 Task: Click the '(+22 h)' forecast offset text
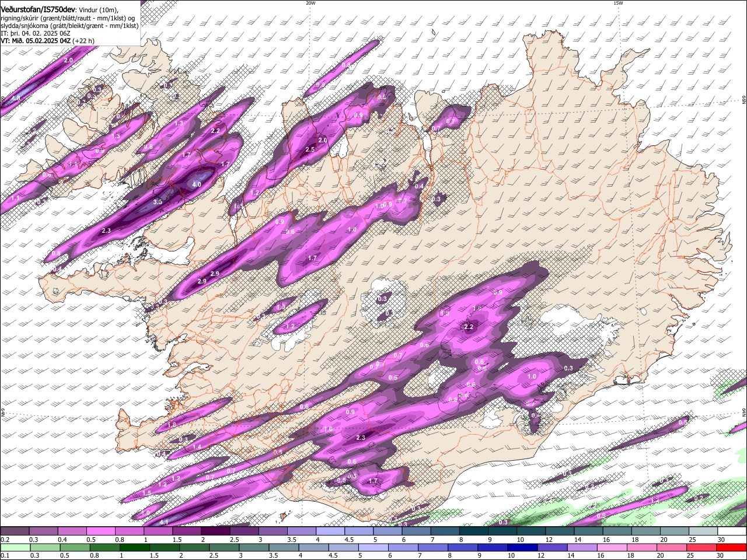84,41
